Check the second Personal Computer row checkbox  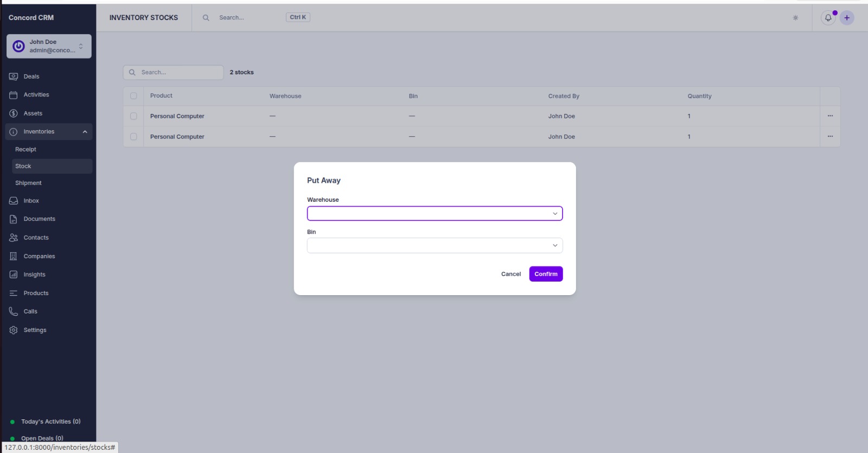pyautogui.click(x=133, y=137)
